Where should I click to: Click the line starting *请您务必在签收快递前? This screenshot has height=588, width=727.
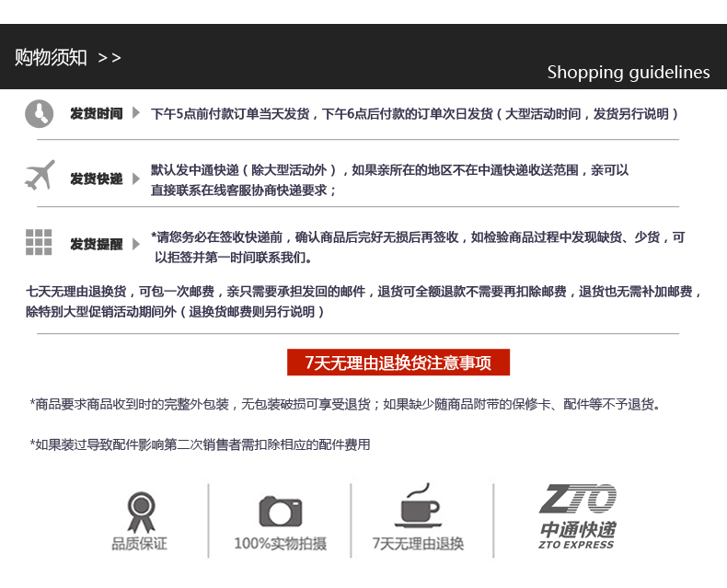tap(418, 237)
